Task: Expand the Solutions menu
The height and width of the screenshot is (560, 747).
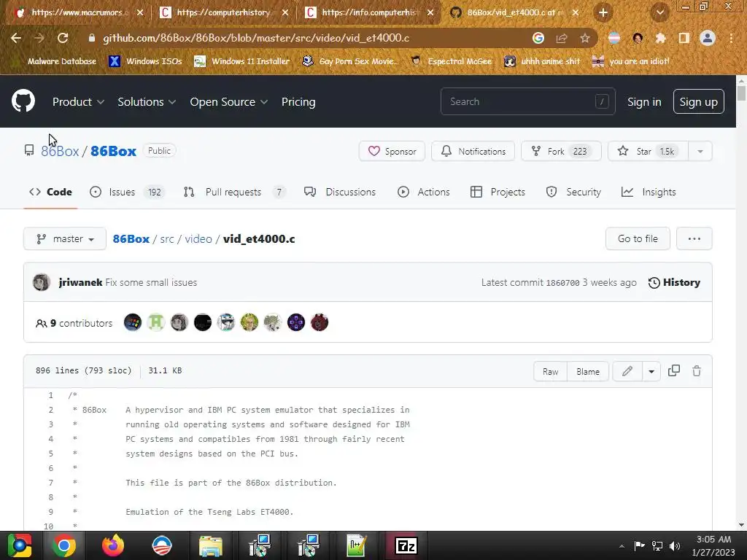Action: [x=147, y=102]
